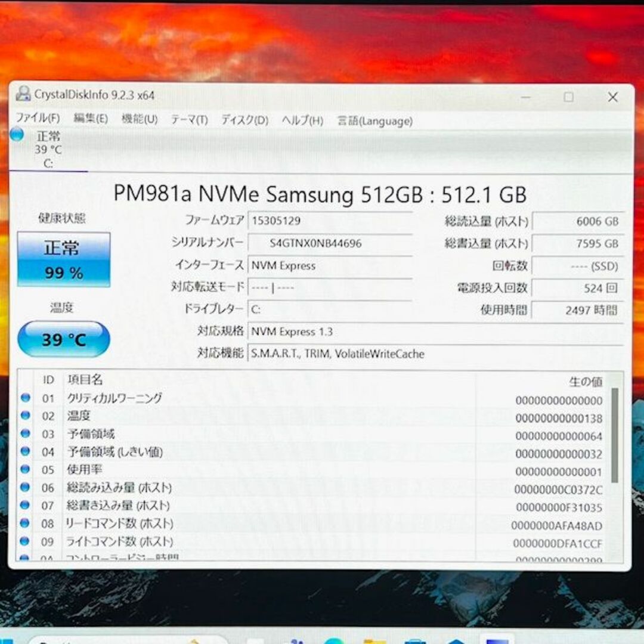Click the blue status icon for row 03
This screenshot has height=644, width=644.
26,433
